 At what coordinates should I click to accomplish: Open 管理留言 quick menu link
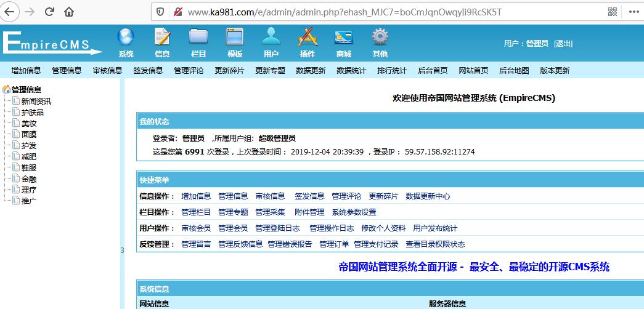(197, 244)
